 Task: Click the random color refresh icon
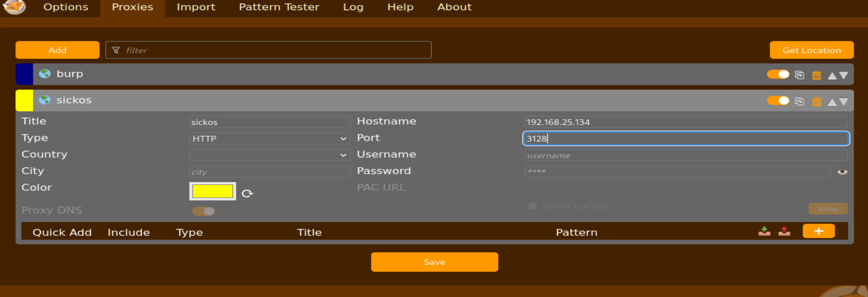[x=248, y=193]
